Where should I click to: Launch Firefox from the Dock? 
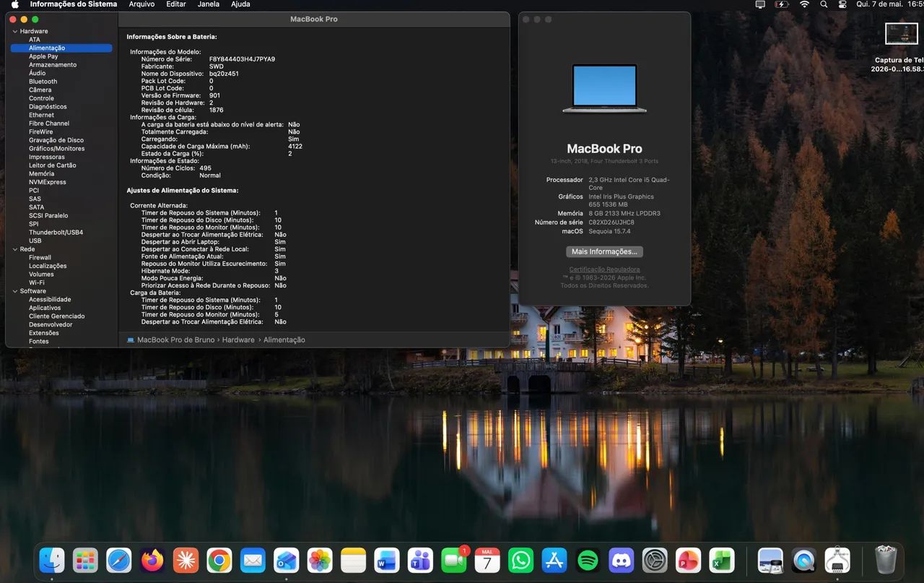tap(152, 561)
